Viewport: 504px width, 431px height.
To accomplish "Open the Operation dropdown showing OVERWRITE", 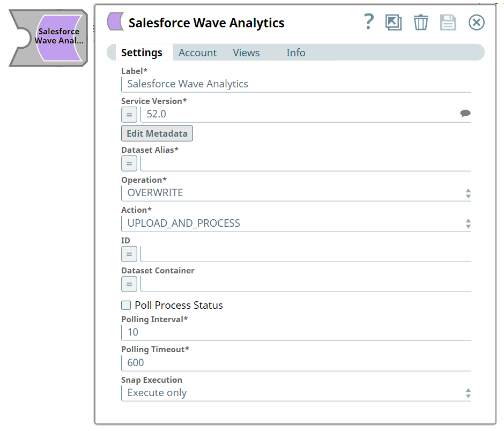I will pos(296,193).
